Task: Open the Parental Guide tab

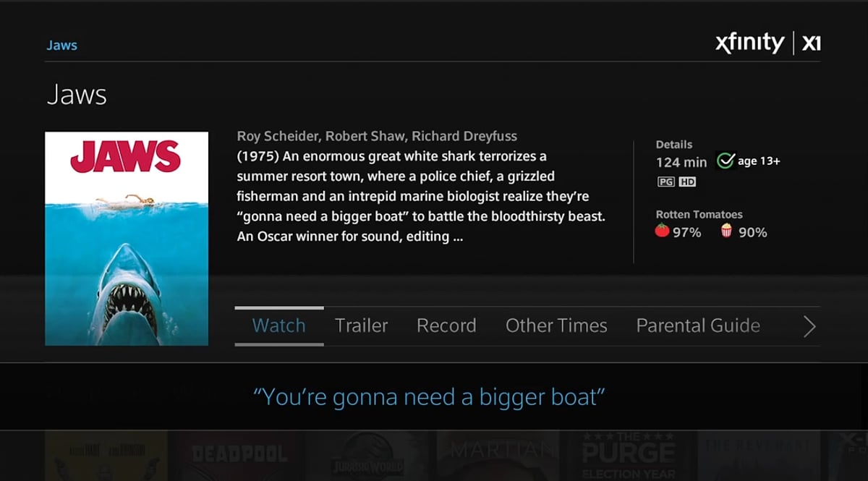Action: (698, 325)
